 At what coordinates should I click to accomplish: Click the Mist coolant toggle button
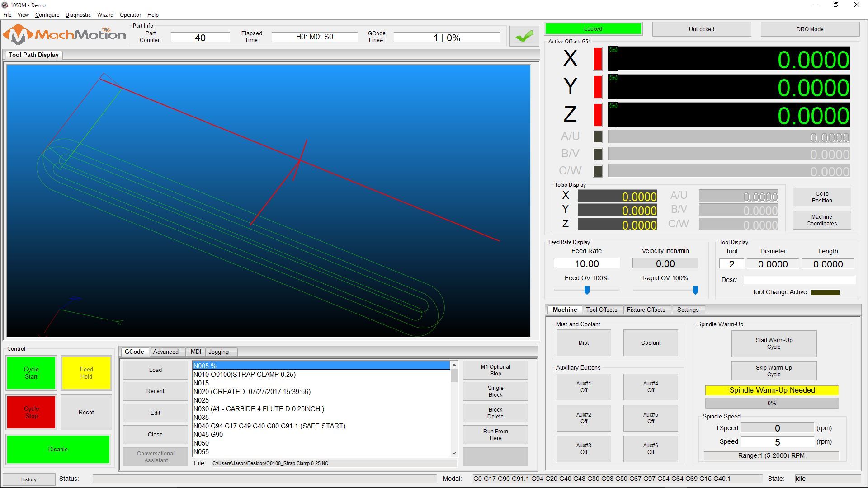583,343
